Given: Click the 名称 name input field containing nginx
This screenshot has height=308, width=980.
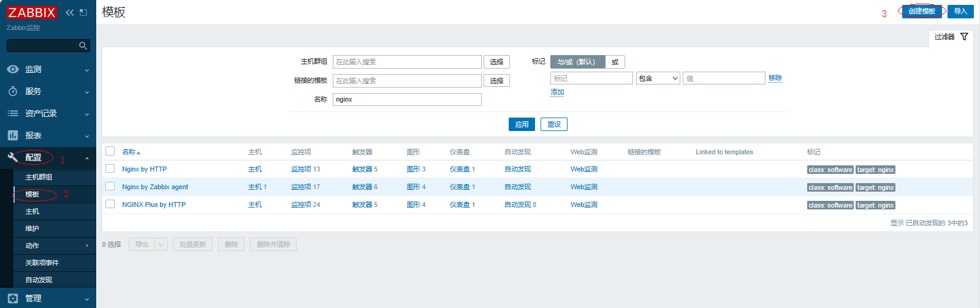Looking at the screenshot, I should [407, 99].
